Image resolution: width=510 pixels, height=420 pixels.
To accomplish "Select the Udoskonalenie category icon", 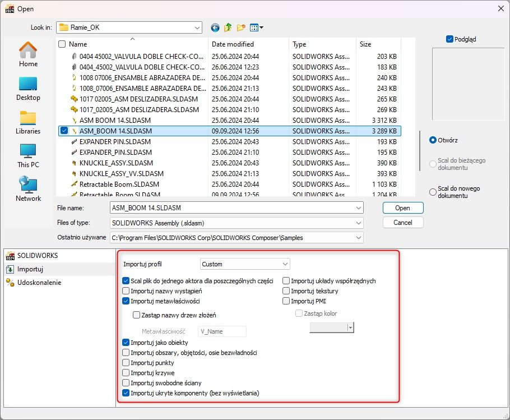I will pos(10,283).
